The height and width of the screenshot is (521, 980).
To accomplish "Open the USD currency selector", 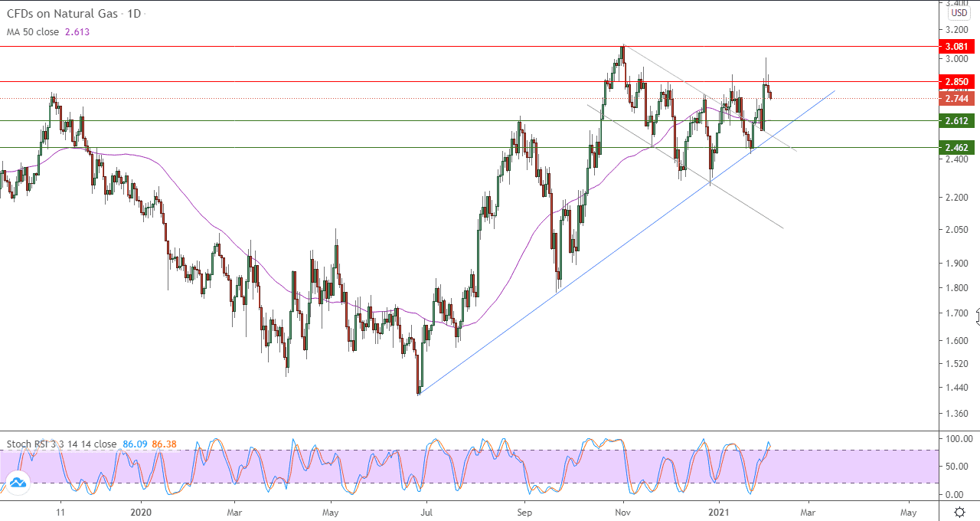I will tap(959, 13).
